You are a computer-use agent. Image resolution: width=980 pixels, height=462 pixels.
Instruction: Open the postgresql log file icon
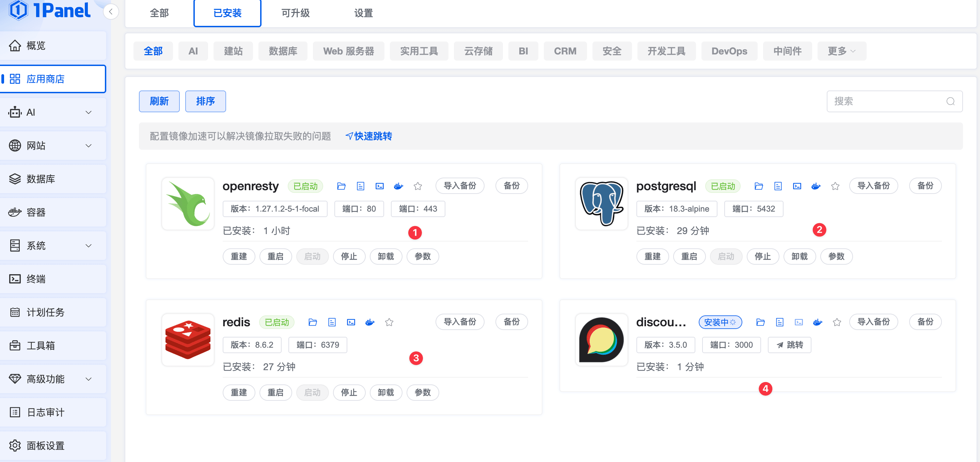(x=778, y=186)
